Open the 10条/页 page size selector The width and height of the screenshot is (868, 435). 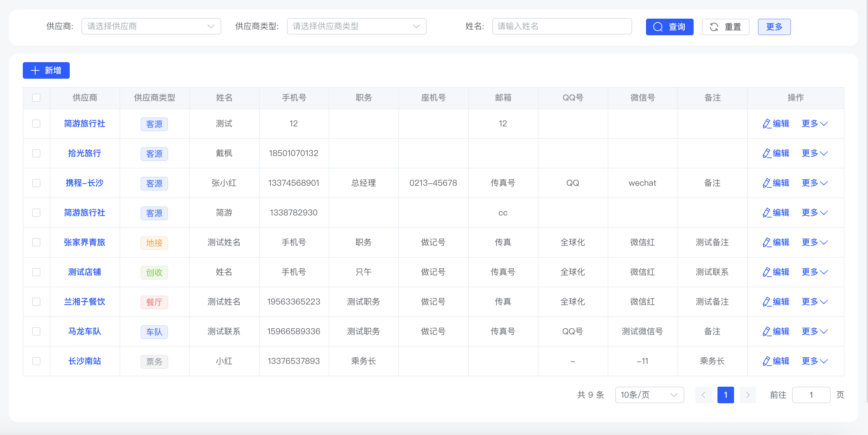point(649,395)
